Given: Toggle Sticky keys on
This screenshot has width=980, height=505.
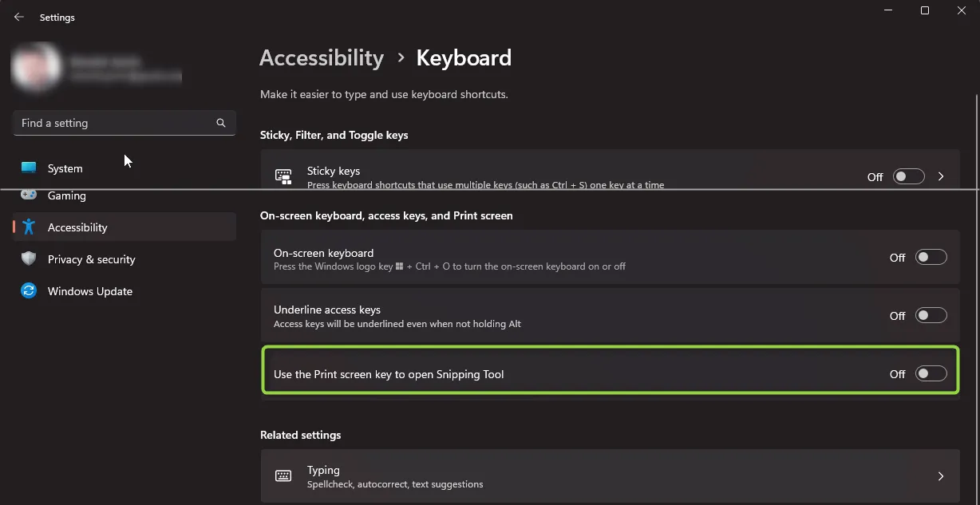Looking at the screenshot, I should 908,176.
